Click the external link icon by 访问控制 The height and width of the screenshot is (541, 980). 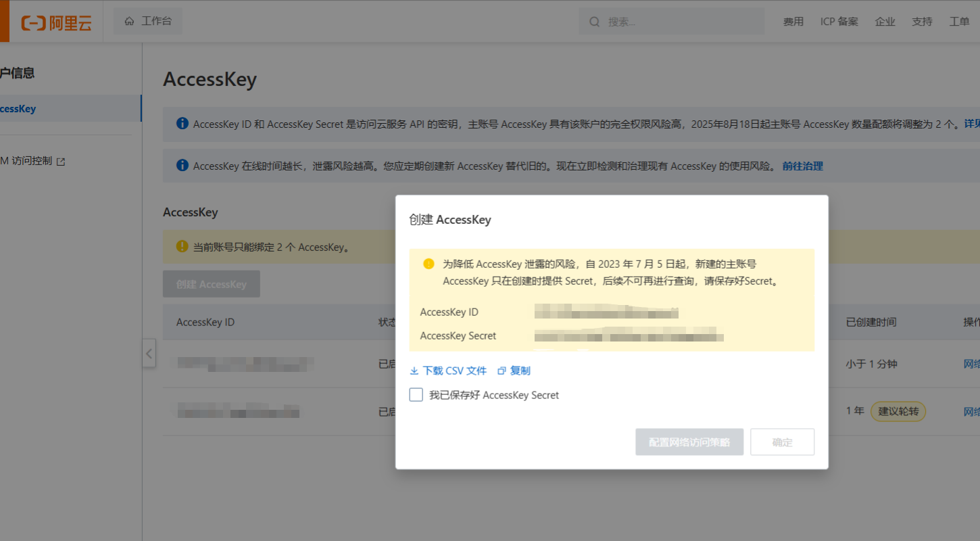tap(61, 162)
